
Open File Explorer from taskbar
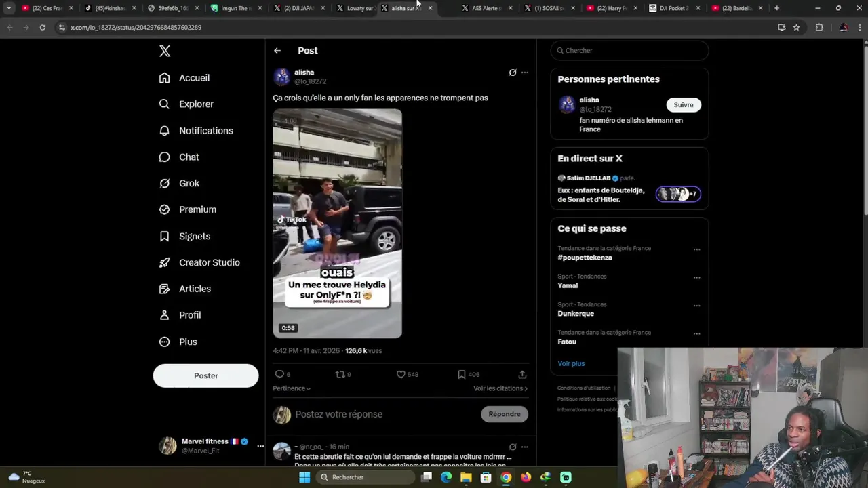click(x=466, y=477)
